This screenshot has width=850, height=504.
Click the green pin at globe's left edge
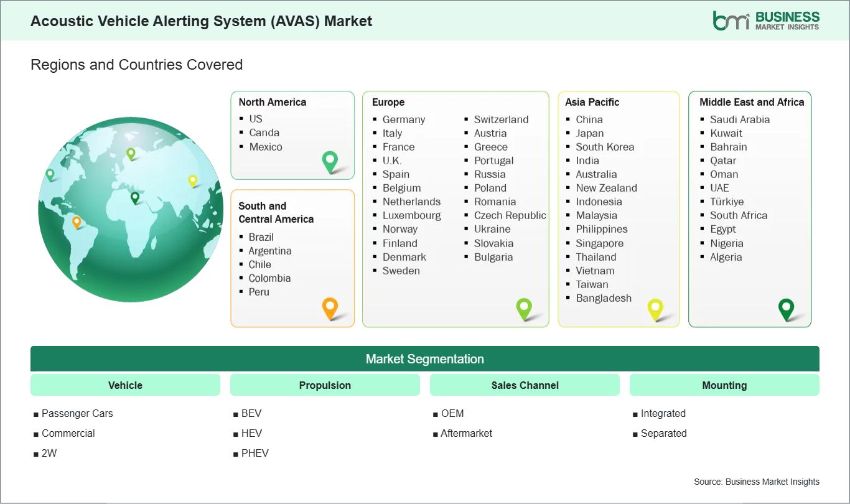pyautogui.click(x=50, y=175)
